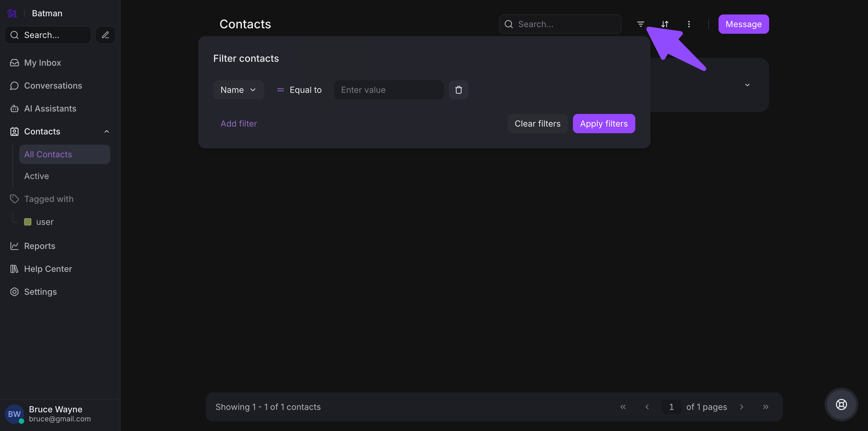Click the Add filter link
868x431 pixels.
coord(239,124)
